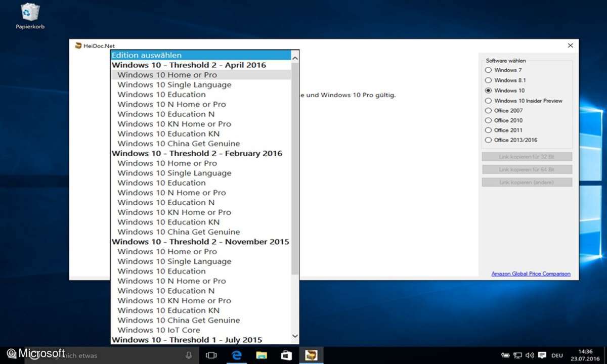Click the dropdown list scrollbar thumb
607x364 pixels.
click(x=295, y=170)
